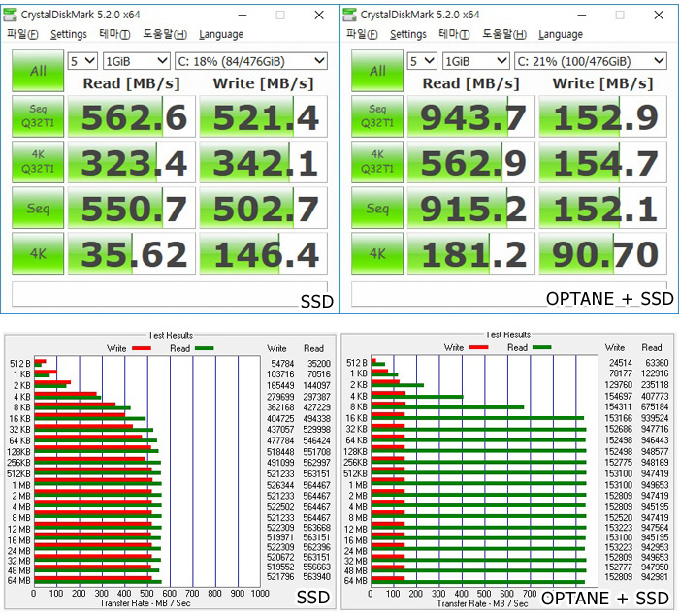Open test count dropdown in OPTANE window
Image resolution: width=679 pixels, height=616 pixels.
click(x=422, y=61)
